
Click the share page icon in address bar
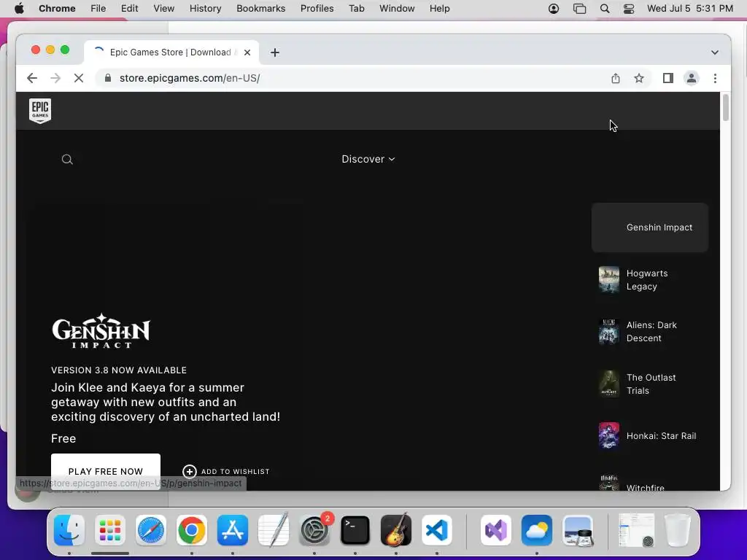click(616, 78)
